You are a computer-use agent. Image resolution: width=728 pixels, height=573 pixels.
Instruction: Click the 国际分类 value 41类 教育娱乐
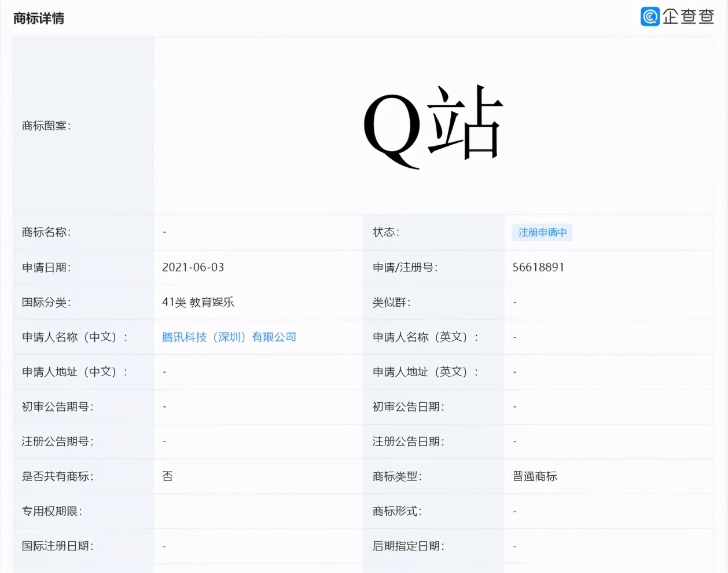point(198,302)
